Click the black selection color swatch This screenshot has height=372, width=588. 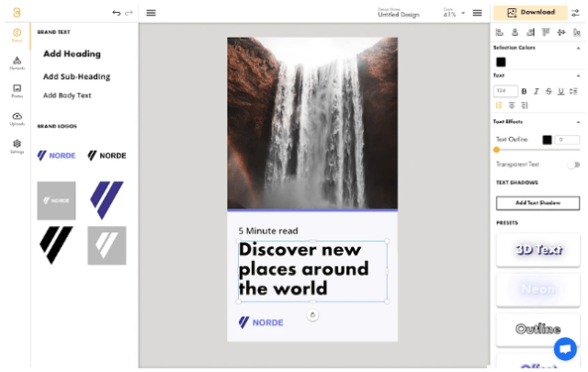(x=501, y=62)
